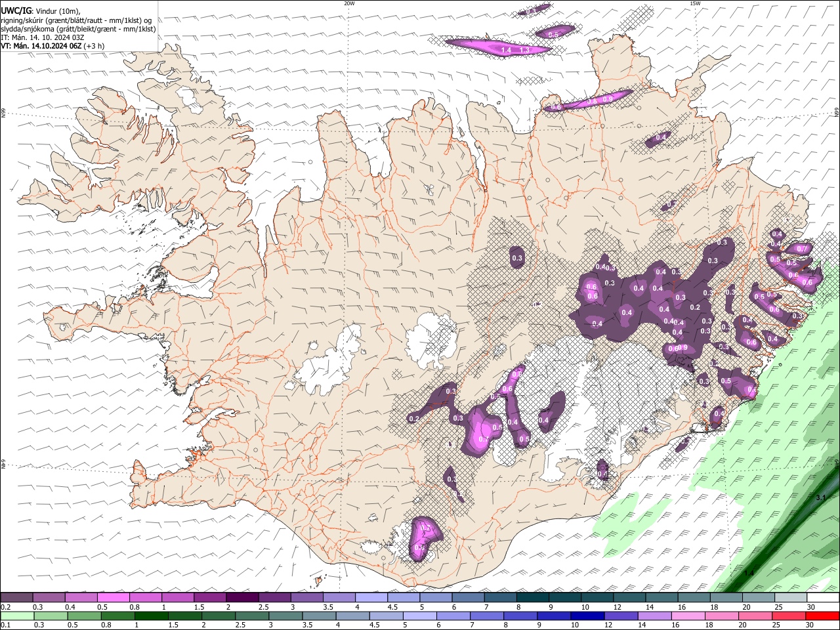Pick the top-row legend swatch above the 30 label
This screenshot has width=840, height=630.
tap(823, 598)
